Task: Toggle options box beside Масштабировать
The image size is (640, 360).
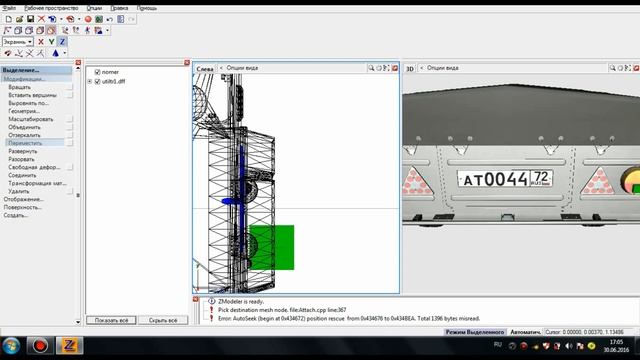Action: click(70, 119)
